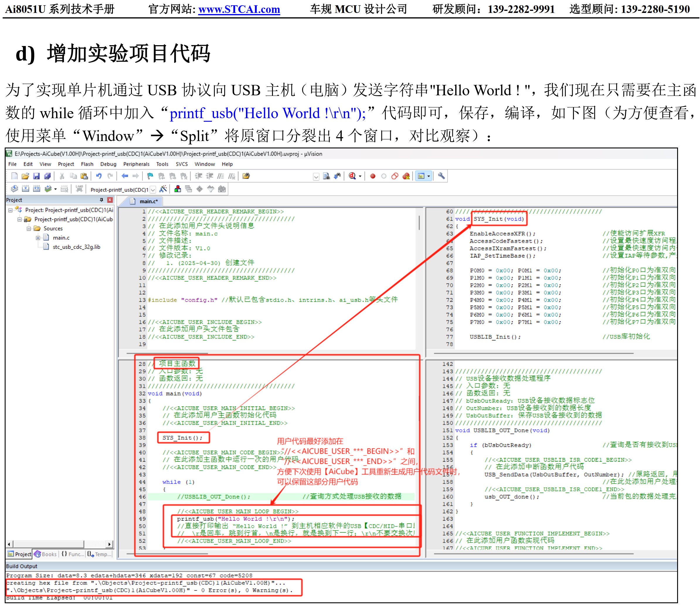Image resolution: width=700 pixels, height=605 pixels.
Task: Kill all breakpoints icon in toolbar
Action: 406,176
